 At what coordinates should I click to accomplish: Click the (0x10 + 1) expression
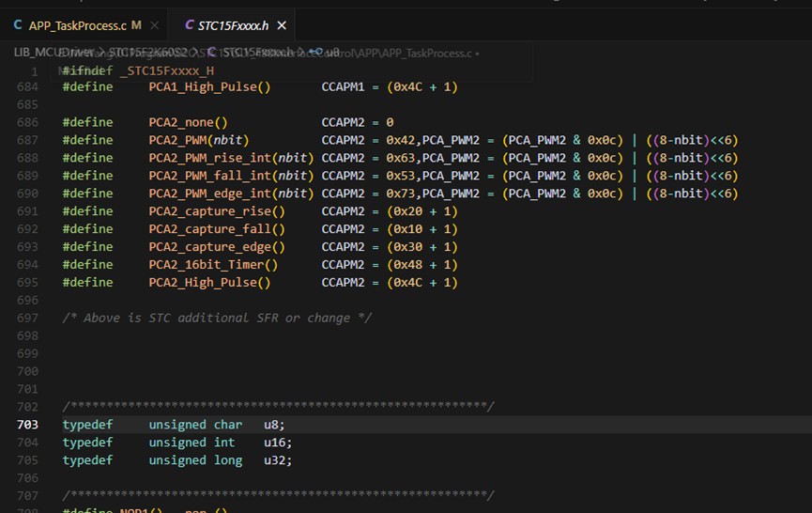422,229
